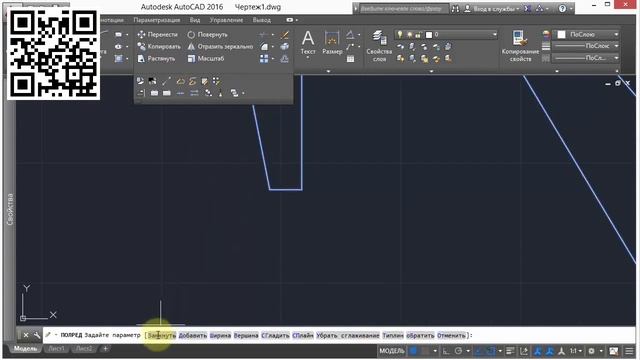640x360 pixels.
Task: Open the Параметризация ribbon tab
Action: point(157,20)
